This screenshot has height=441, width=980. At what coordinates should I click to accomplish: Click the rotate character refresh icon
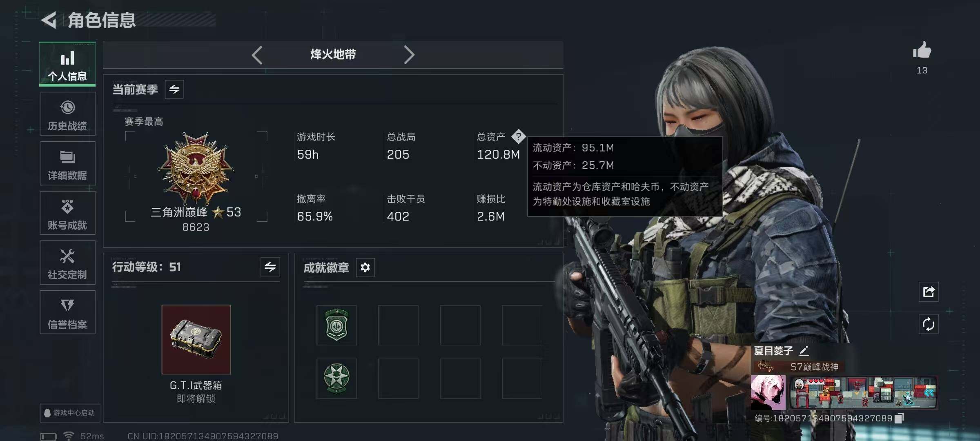coord(928,325)
